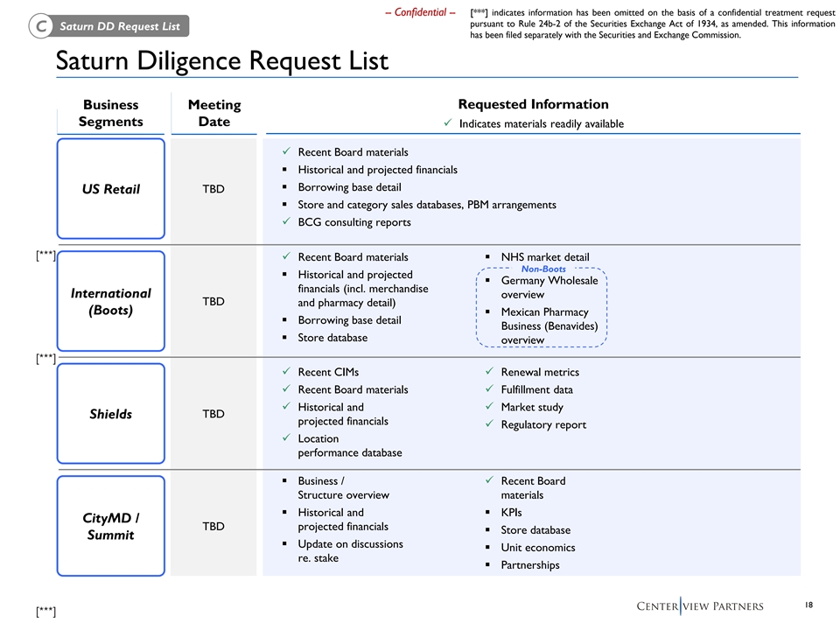Viewport: 840px width, 630px height.
Task: Click Boots Store database item
Action: click(x=332, y=338)
